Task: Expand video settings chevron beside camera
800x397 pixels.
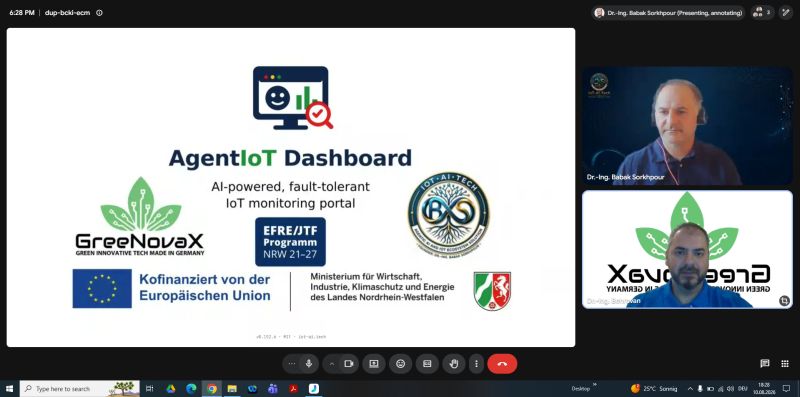Action: (332, 364)
